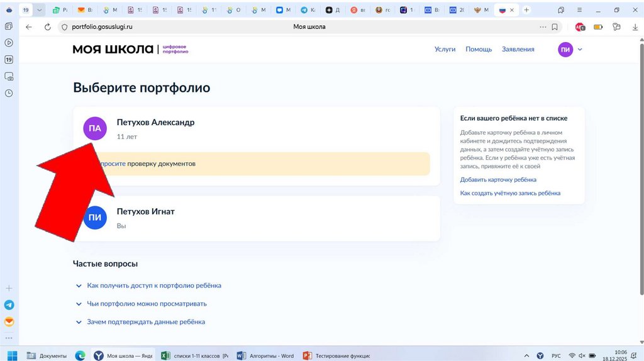644x361 pixels.
Task: Expand 'Как получить доступ к портфолио ребёнка'
Action: pyautogui.click(x=153, y=286)
